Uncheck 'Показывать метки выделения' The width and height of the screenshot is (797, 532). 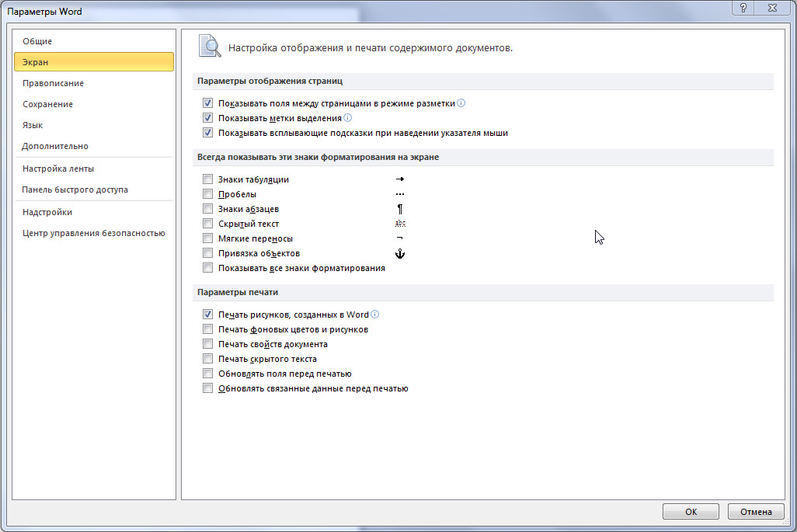click(207, 118)
